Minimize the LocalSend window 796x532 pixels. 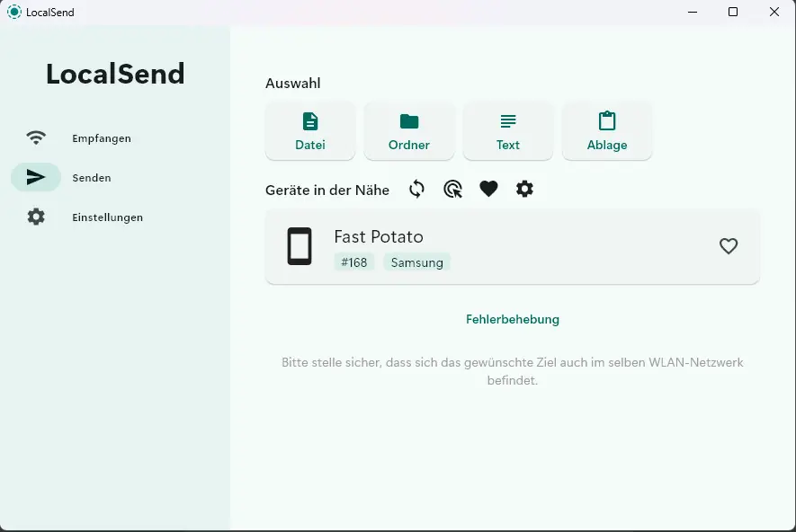click(x=692, y=12)
